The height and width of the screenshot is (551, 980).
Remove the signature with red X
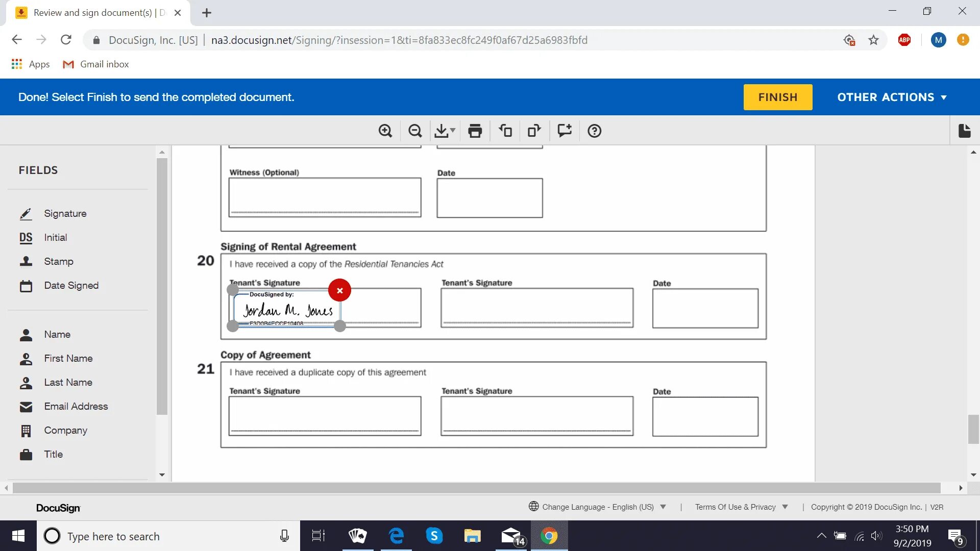339,290
